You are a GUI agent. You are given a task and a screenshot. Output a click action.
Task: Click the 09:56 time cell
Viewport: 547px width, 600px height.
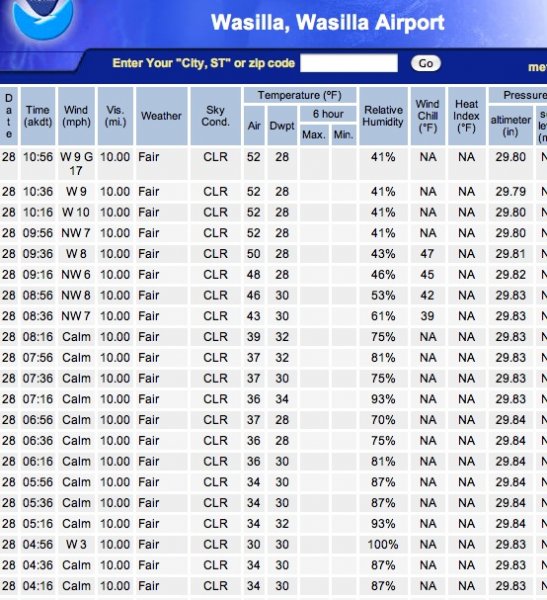click(x=38, y=233)
